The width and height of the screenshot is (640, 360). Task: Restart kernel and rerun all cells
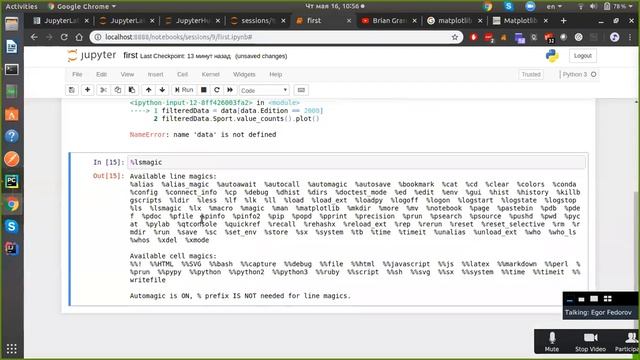[230, 90]
